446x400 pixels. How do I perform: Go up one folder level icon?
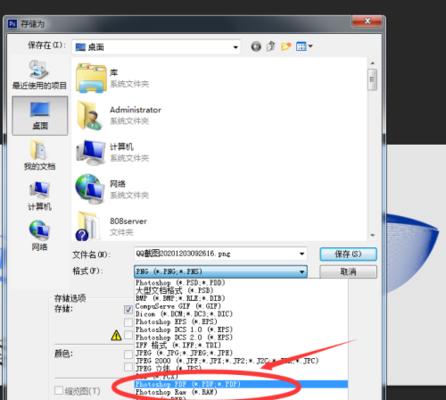(271, 46)
